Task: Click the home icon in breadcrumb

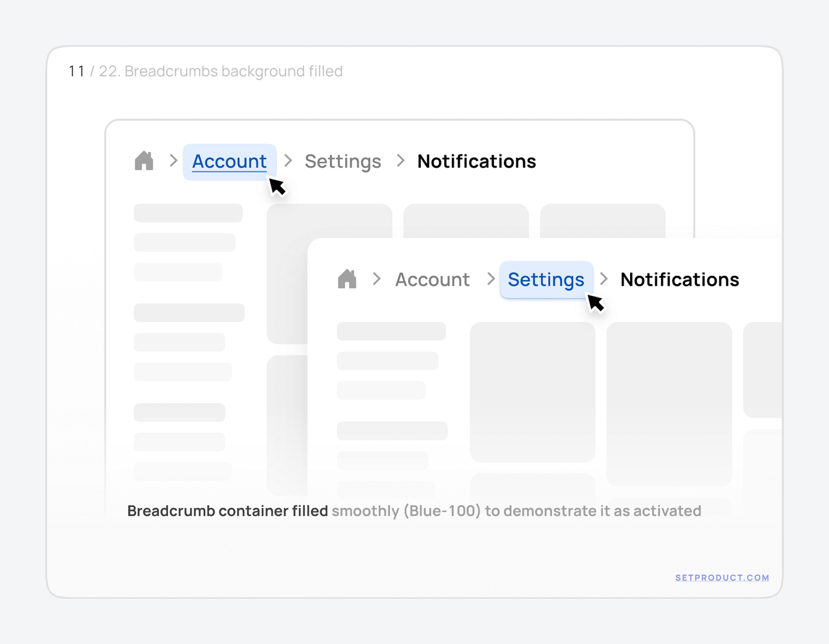Action: coord(144,159)
